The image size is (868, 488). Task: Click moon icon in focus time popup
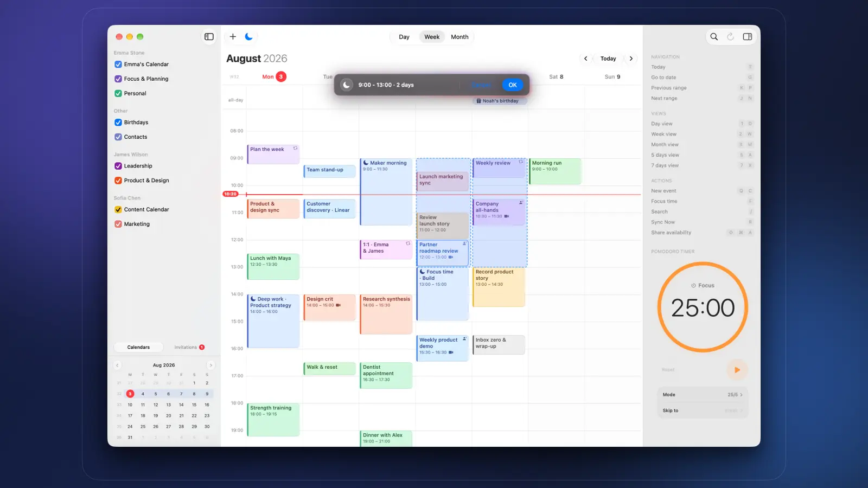pos(346,85)
